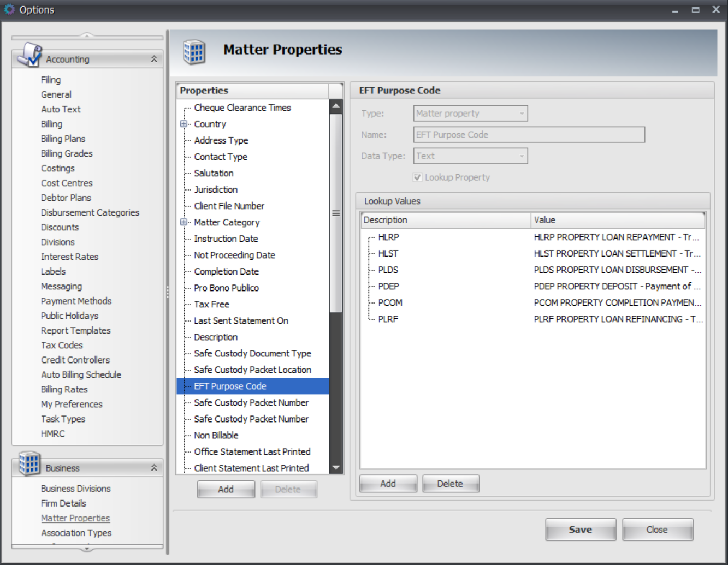This screenshot has width=728, height=565.
Task: Select the Tax Free property
Action: (212, 304)
